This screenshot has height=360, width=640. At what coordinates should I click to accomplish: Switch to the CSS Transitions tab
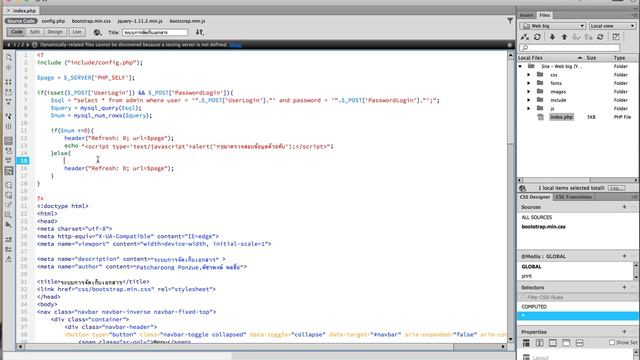coord(573,197)
